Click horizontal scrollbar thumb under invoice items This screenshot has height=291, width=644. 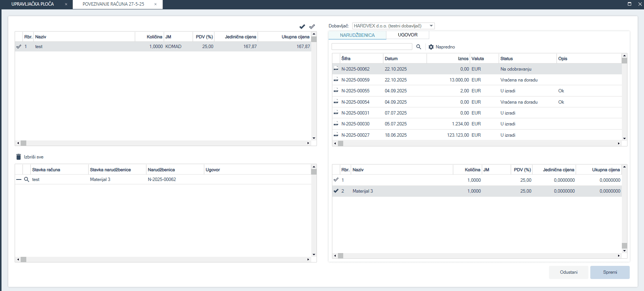24,143
